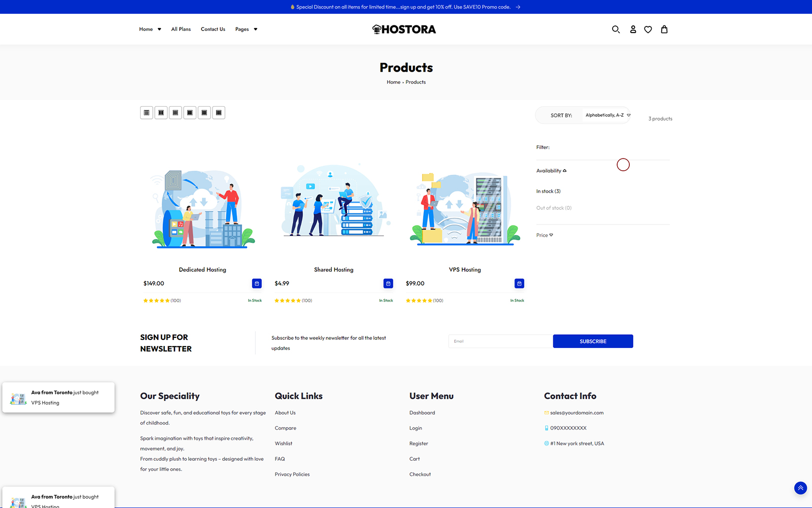812x508 pixels.
Task: Switch to three-column grid view
Action: tap(175, 113)
